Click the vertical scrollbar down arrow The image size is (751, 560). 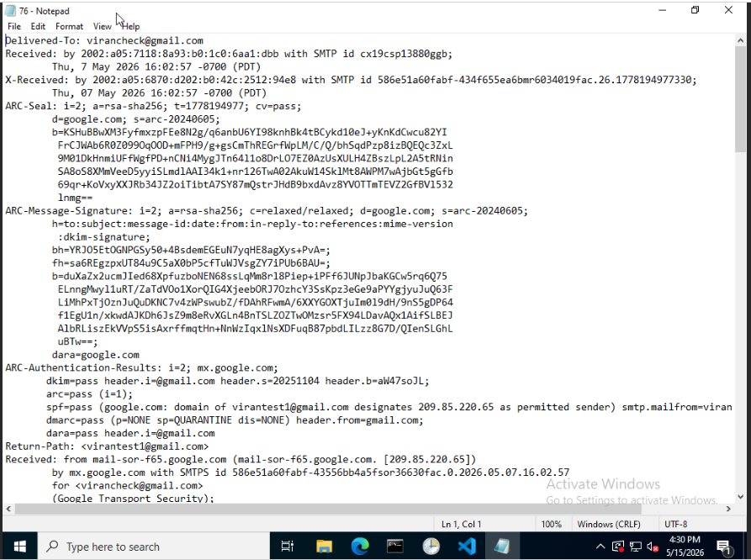[x=740, y=497]
